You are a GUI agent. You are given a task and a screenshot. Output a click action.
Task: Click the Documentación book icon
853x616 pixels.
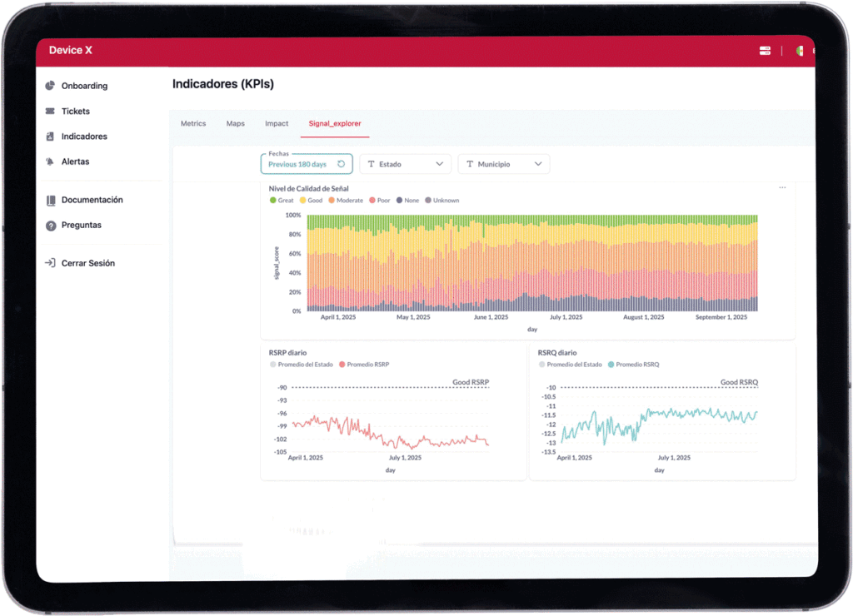(x=51, y=200)
